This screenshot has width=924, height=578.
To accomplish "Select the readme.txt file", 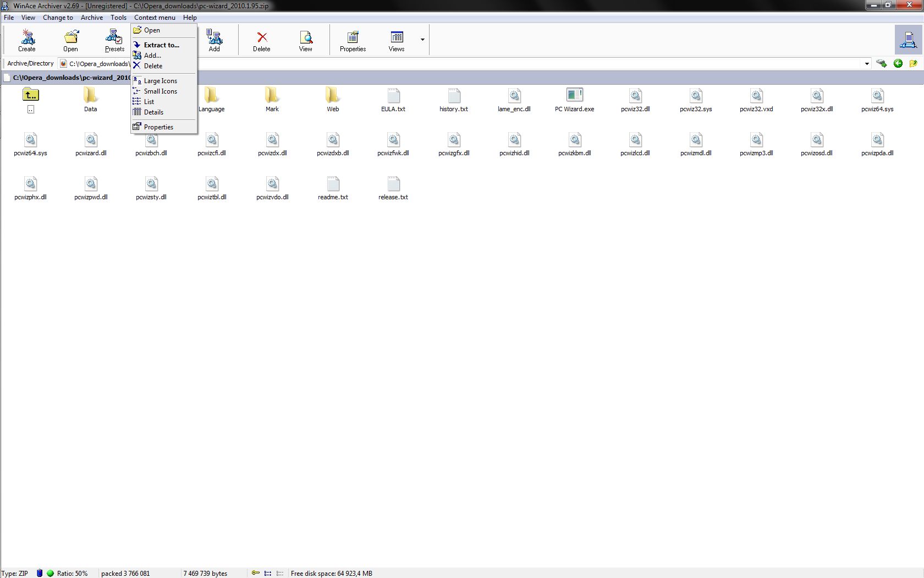I will (x=333, y=188).
